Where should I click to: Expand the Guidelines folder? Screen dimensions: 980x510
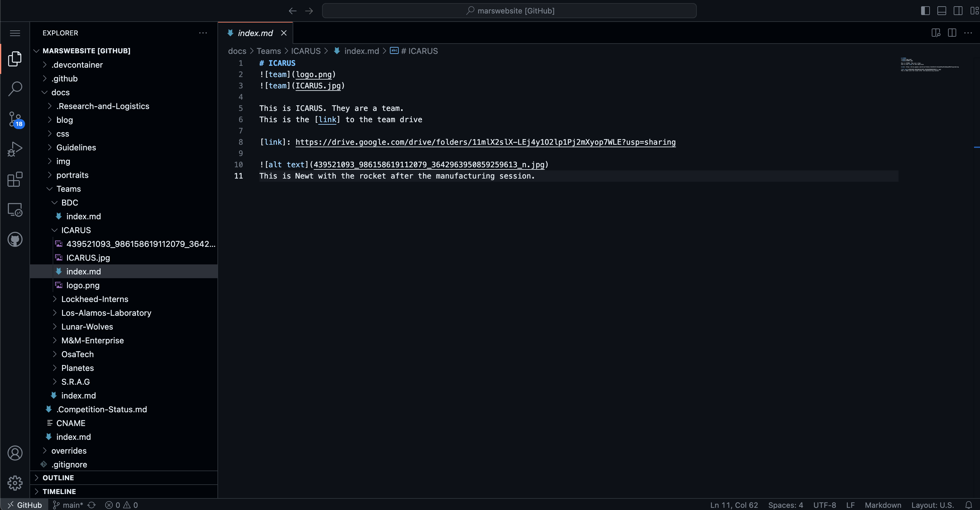(x=124, y=147)
